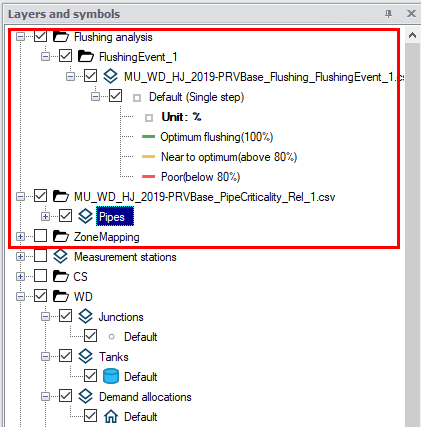
Task: Click the pin icon in panel header
Action: click(388, 14)
